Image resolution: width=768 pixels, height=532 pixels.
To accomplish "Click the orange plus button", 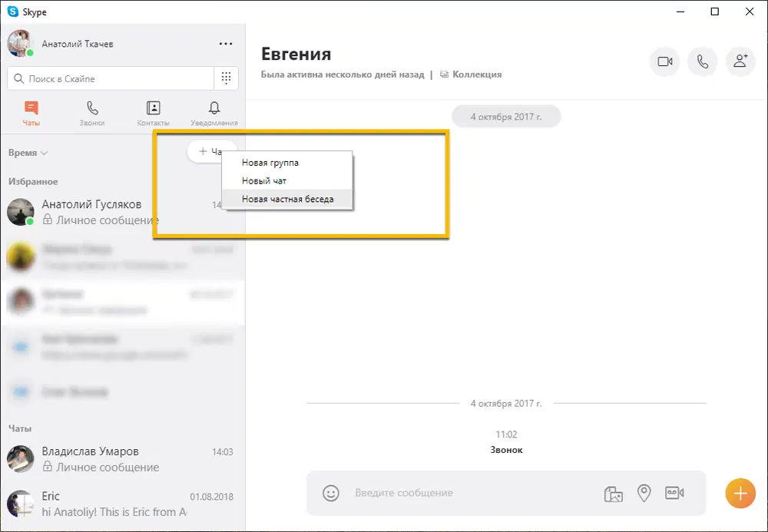I will [x=740, y=494].
